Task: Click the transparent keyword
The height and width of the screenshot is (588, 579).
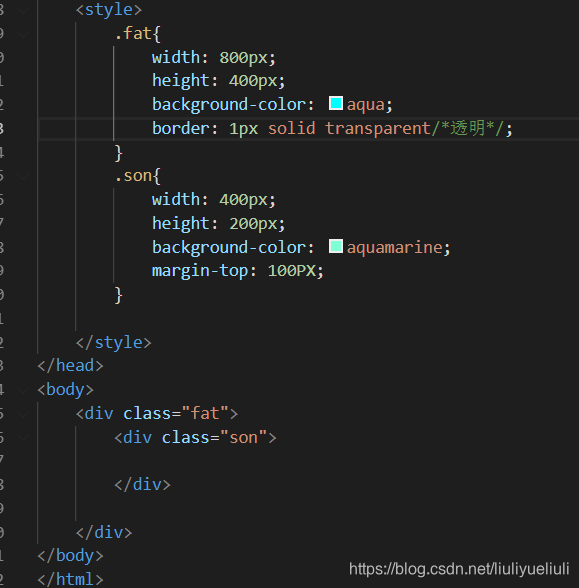Action: [x=378, y=129]
